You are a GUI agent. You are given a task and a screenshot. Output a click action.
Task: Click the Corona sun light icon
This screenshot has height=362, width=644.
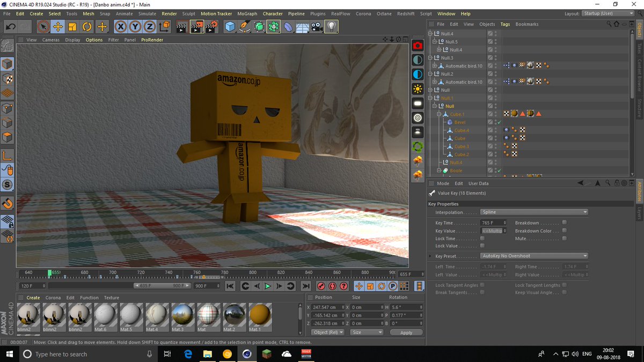point(418,88)
